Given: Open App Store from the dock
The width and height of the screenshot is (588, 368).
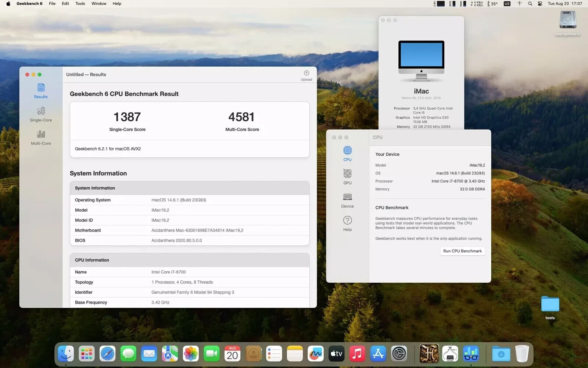Looking at the screenshot, I should (378, 354).
